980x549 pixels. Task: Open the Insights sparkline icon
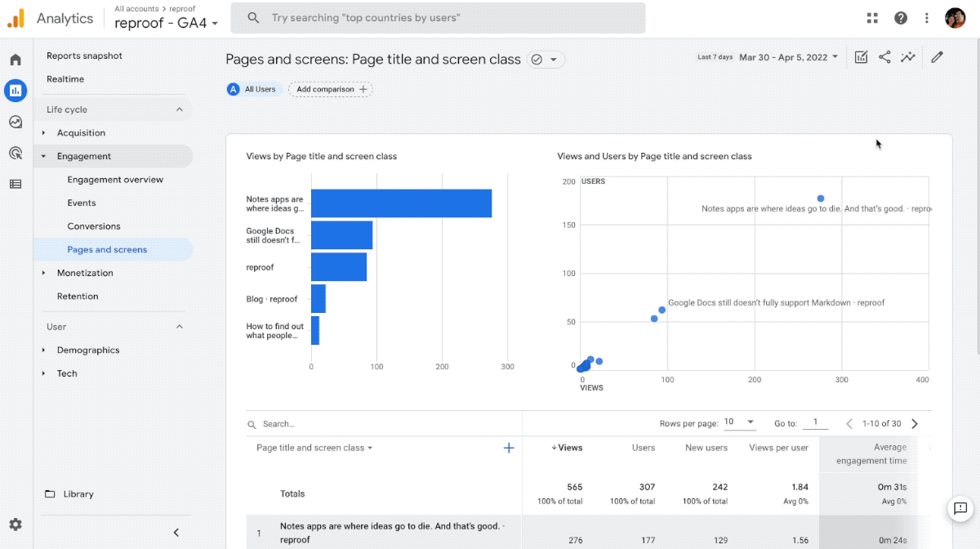(x=908, y=57)
